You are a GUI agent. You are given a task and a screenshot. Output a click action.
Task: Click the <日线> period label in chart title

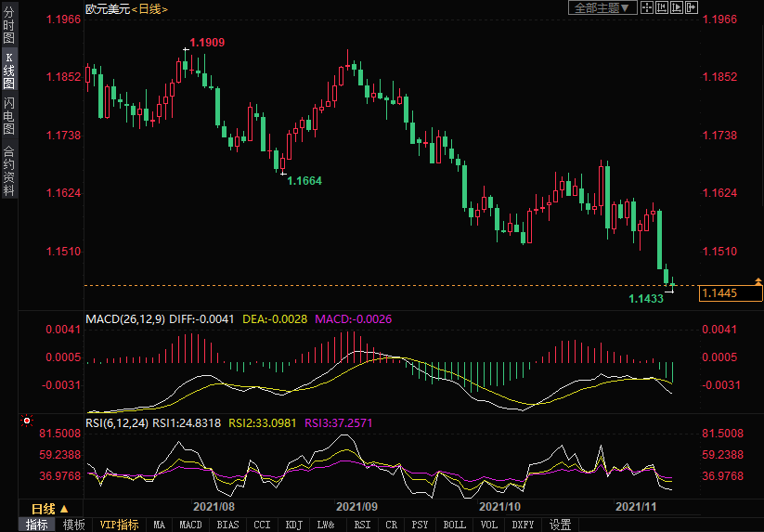[x=149, y=8]
